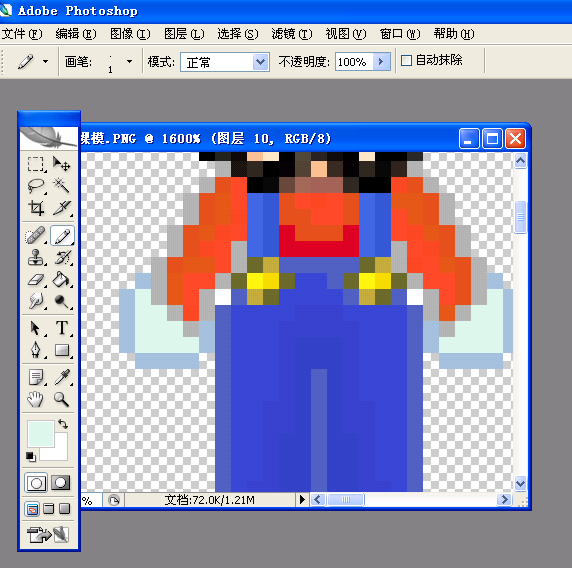Image resolution: width=572 pixels, height=568 pixels.
Task: Open the 文件(F) menu
Action: [x=22, y=34]
